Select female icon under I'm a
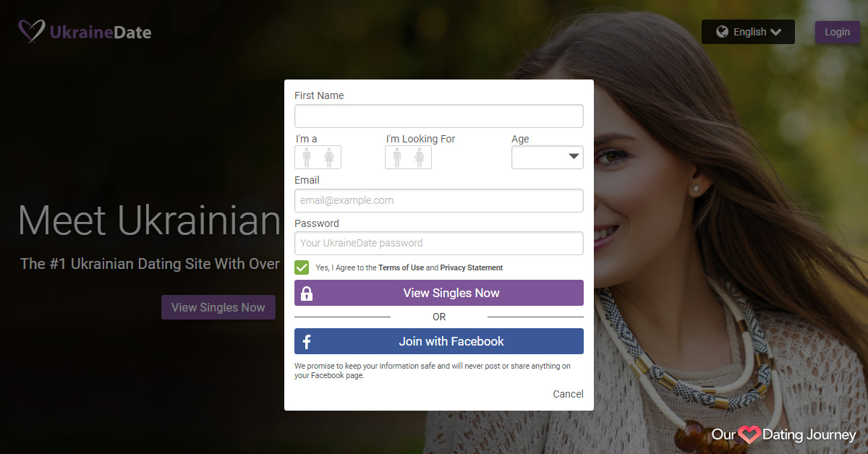The image size is (868, 454). (329, 158)
